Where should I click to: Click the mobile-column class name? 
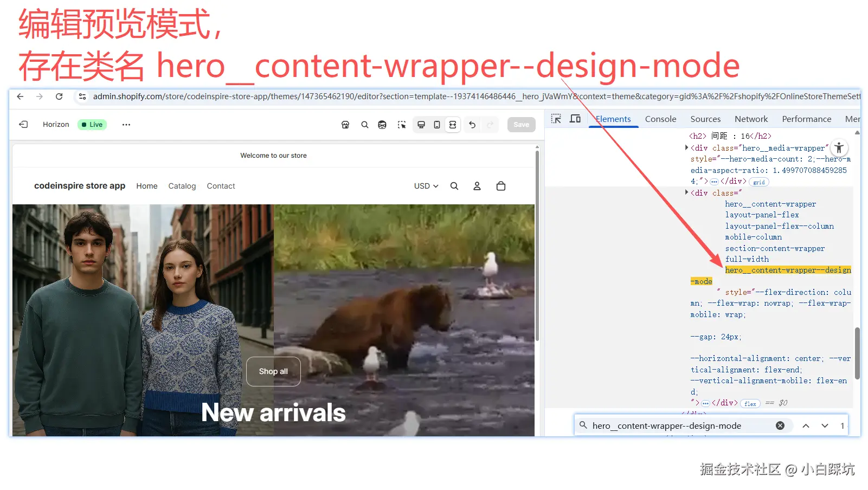(x=754, y=237)
